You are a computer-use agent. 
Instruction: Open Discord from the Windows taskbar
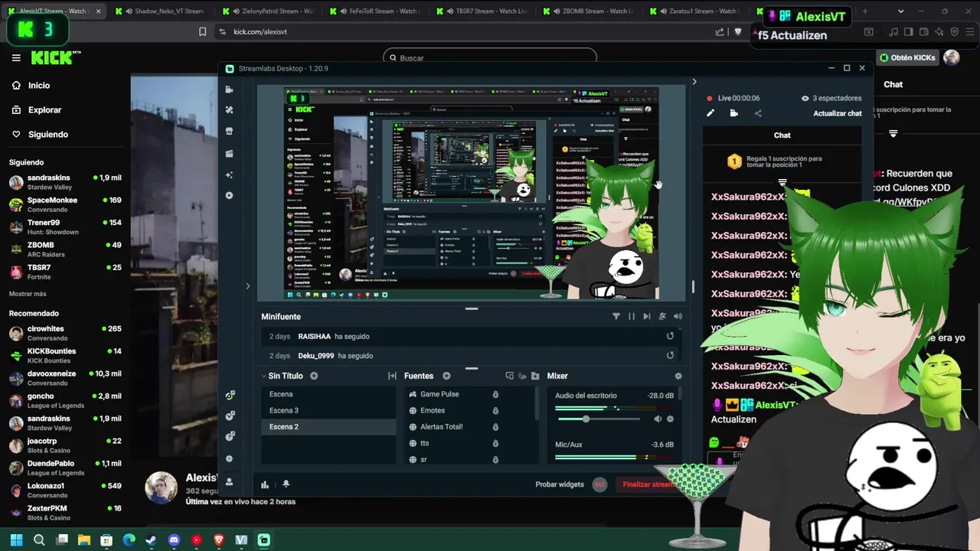click(174, 540)
